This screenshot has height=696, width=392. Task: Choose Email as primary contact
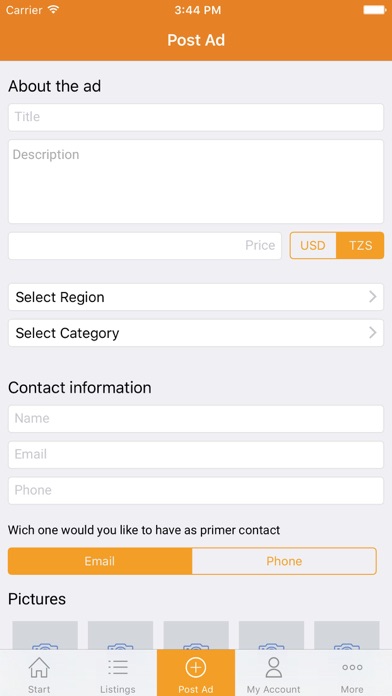[100, 561]
